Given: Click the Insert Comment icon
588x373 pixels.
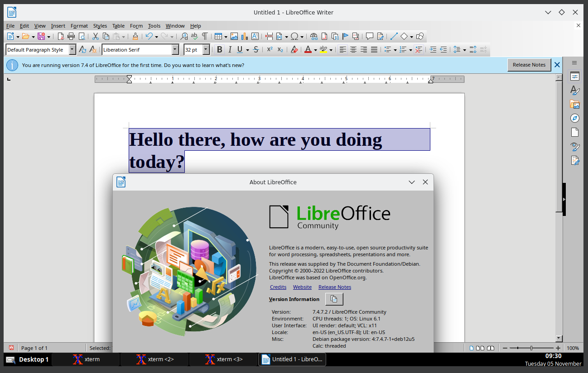Looking at the screenshot, I should tap(370, 36).
